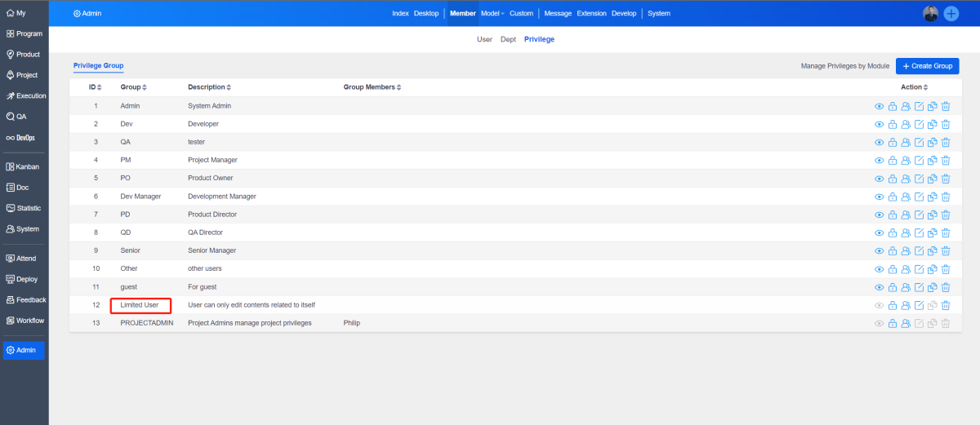
Task: Delete the Dev privilege group
Action: [x=946, y=124]
